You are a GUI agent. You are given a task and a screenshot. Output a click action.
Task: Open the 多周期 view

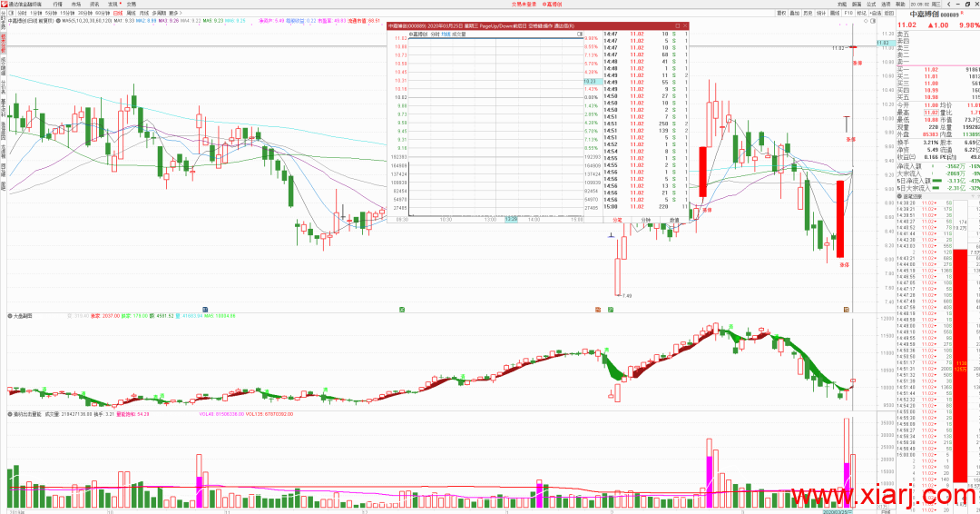[159, 13]
